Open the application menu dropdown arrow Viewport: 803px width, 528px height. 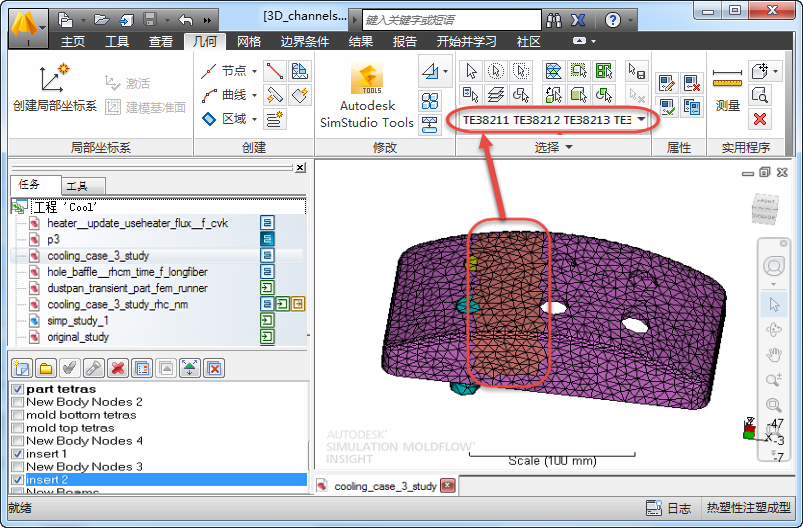tap(42, 28)
